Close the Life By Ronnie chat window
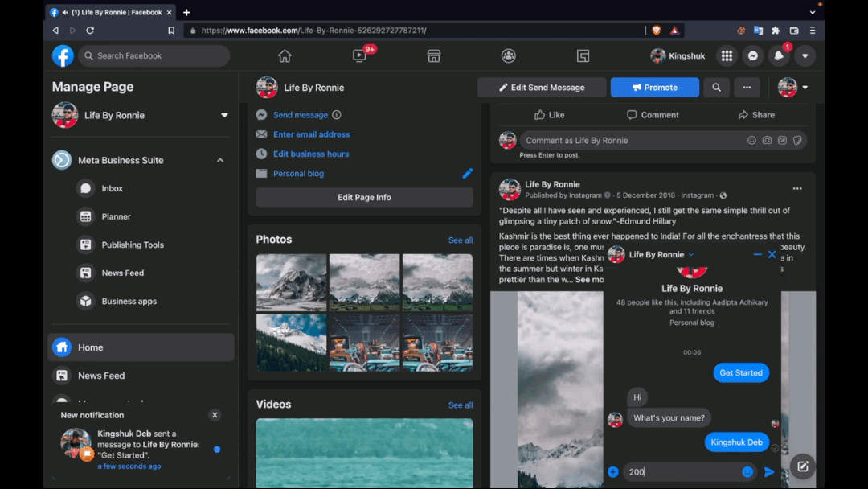The width and height of the screenshot is (868, 489). point(772,255)
